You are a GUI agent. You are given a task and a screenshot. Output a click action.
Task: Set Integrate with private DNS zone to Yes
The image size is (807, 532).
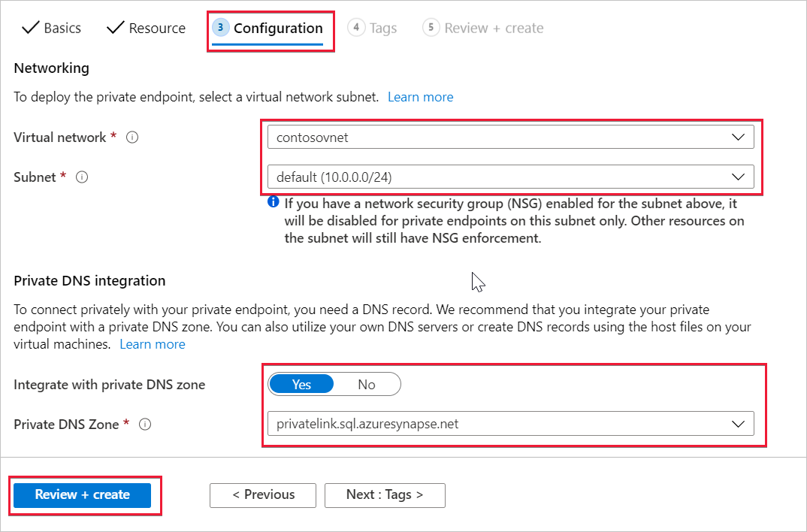301,384
